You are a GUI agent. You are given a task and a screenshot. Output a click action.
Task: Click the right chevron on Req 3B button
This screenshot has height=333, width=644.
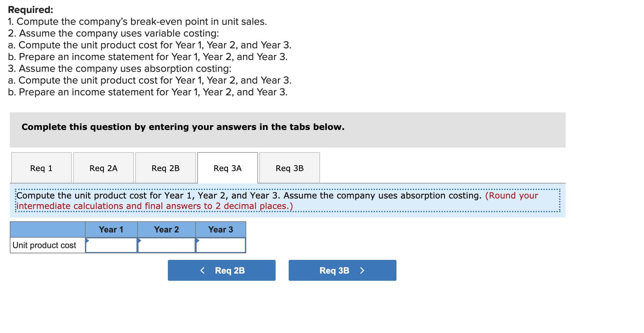coord(362,270)
